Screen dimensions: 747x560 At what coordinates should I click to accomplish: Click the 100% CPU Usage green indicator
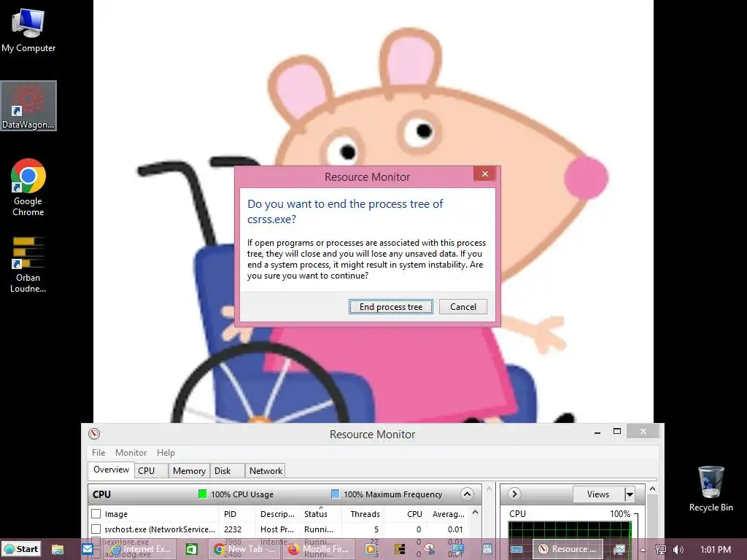[x=203, y=494]
